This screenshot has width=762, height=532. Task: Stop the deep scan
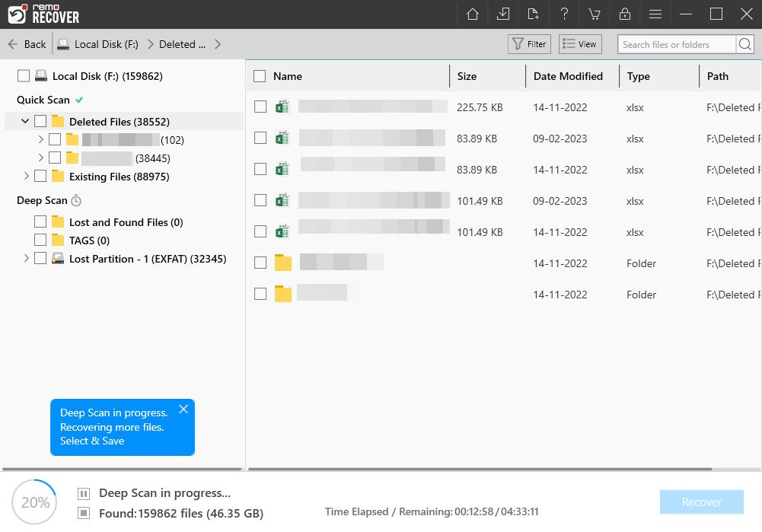(x=84, y=514)
